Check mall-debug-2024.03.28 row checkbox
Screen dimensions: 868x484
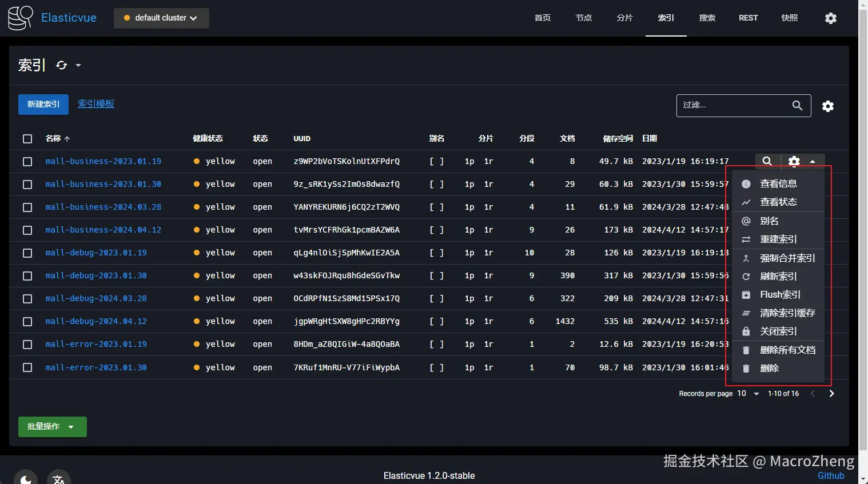(x=27, y=299)
